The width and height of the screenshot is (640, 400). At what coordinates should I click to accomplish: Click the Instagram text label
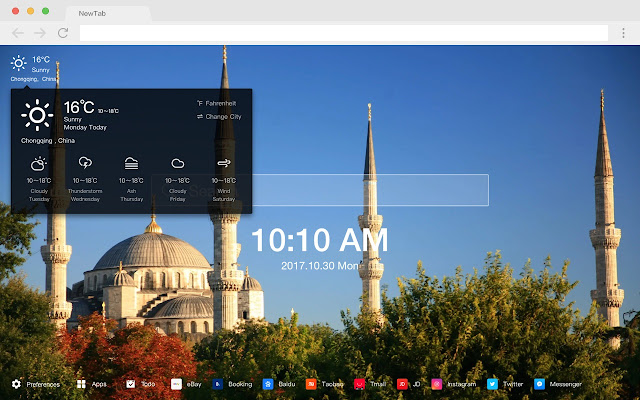(462, 384)
